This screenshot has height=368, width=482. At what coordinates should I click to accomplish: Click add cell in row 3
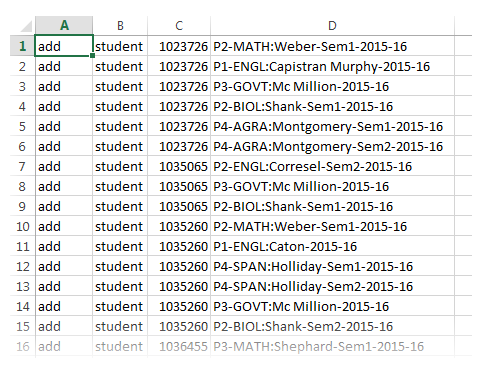[64, 86]
